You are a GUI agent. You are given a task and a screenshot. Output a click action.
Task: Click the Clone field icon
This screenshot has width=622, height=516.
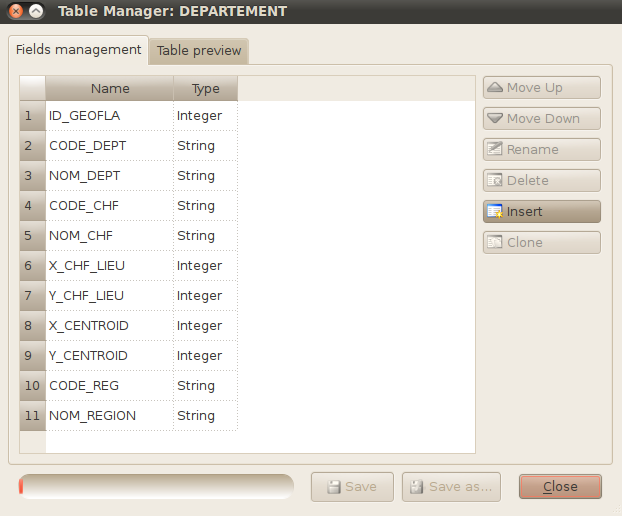494,242
